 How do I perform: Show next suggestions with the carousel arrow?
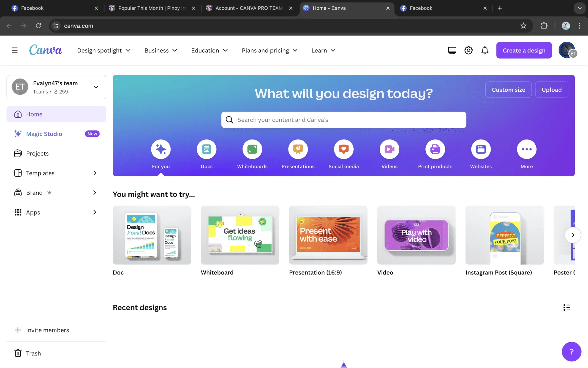coord(573,235)
